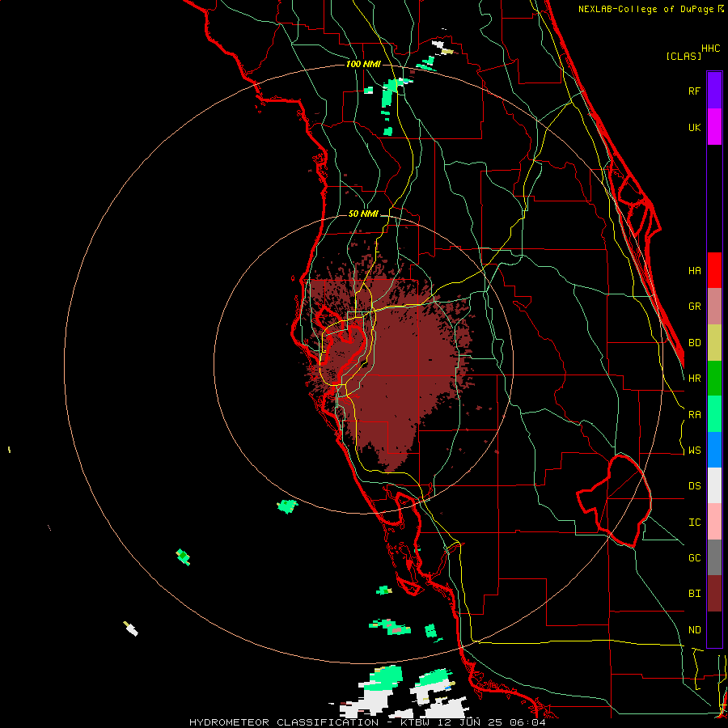Click the 'RF' legend label

(694, 91)
